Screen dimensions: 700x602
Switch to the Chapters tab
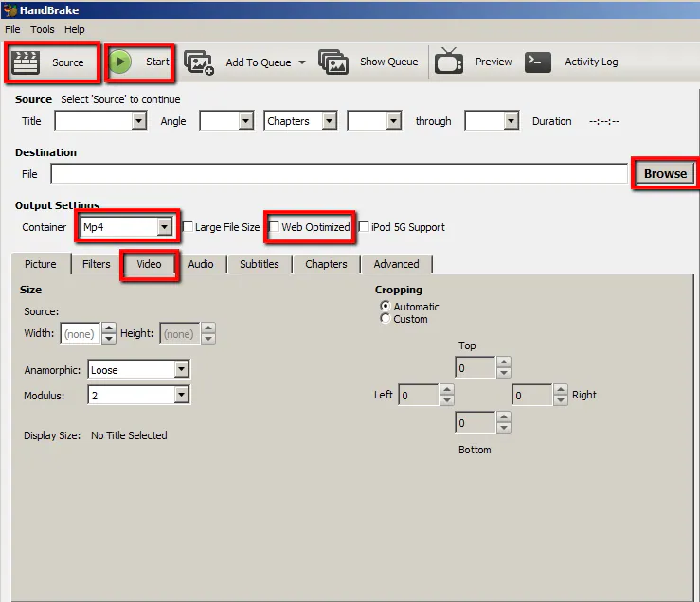pyautogui.click(x=327, y=264)
